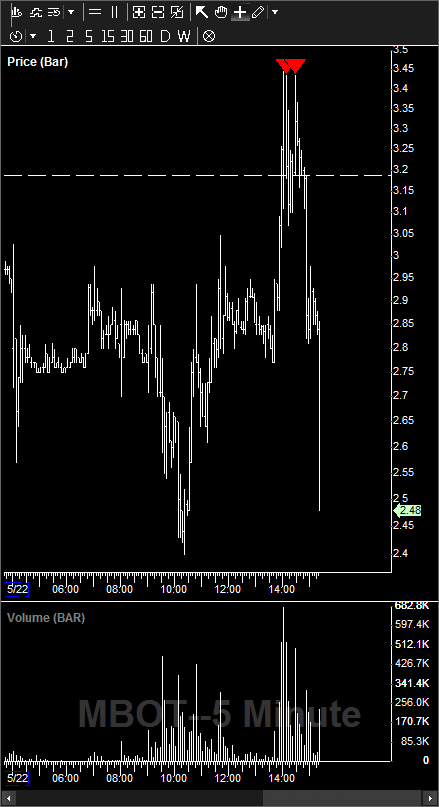
Task: Switch to 5 minute interval
Action: click(89, 36)
